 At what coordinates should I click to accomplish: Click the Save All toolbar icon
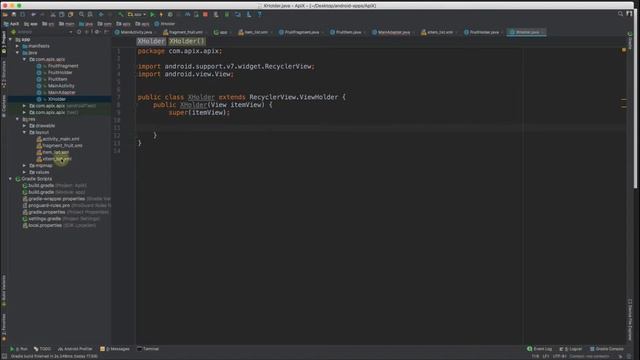(x=13, y=14)
